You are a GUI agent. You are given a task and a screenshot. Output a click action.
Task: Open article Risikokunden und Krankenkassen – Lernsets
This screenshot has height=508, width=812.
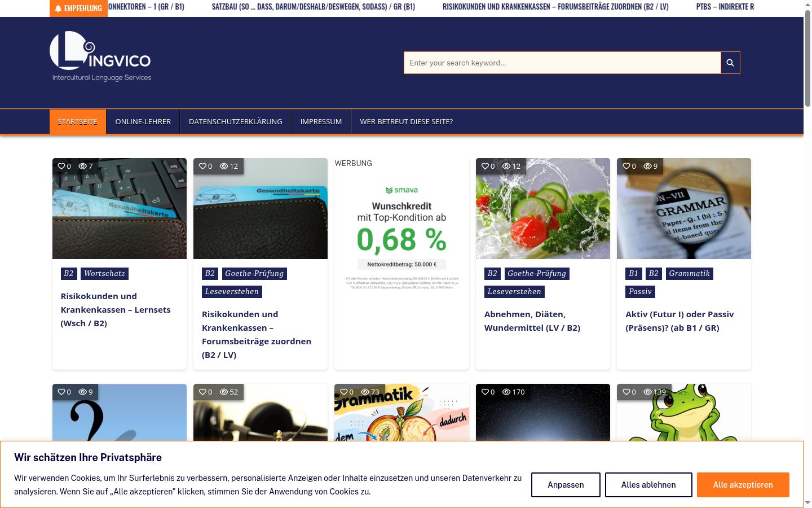coord(116,310)
